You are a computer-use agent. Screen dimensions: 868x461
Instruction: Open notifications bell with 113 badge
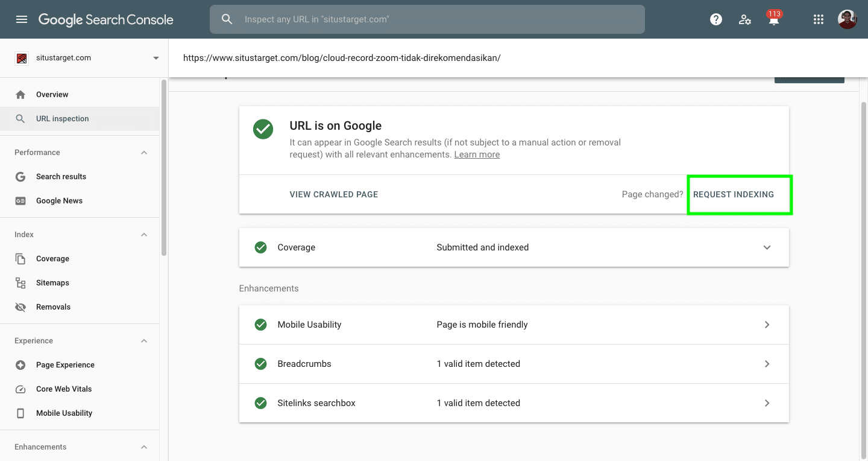click(774, 18)
